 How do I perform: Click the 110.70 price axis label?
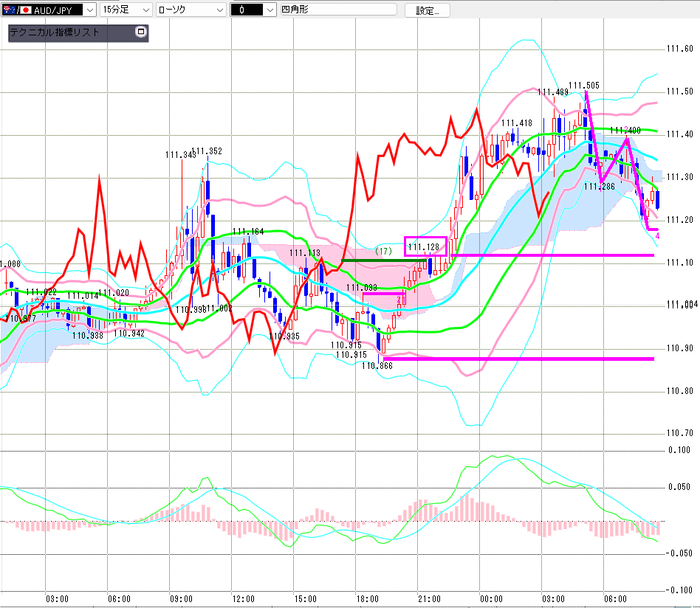tap(680, 433)
